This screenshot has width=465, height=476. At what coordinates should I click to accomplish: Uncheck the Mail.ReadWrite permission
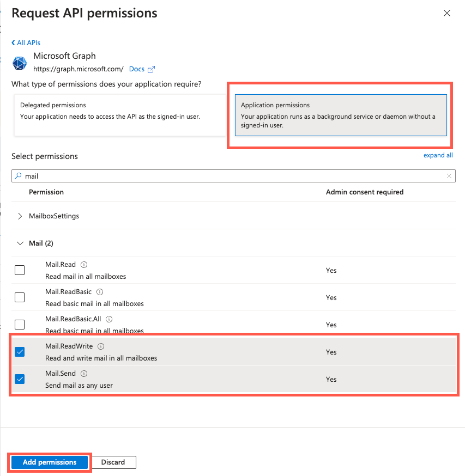20,352
